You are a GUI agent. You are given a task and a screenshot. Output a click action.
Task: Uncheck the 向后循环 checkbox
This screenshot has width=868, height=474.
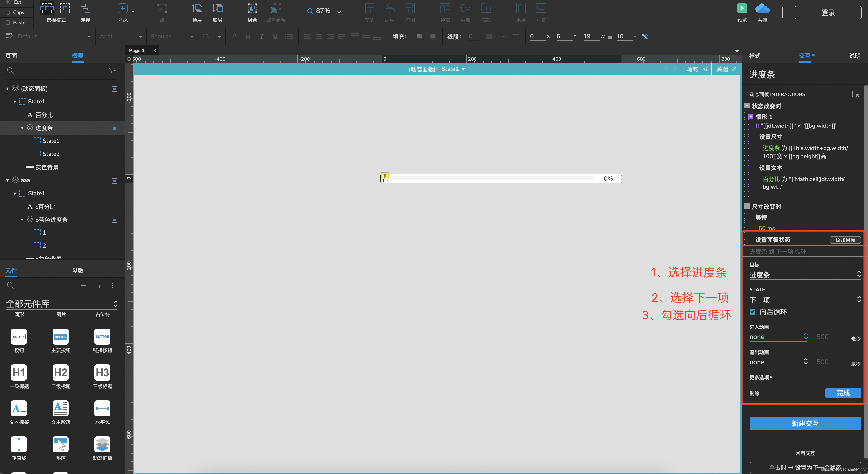[752, 312]
